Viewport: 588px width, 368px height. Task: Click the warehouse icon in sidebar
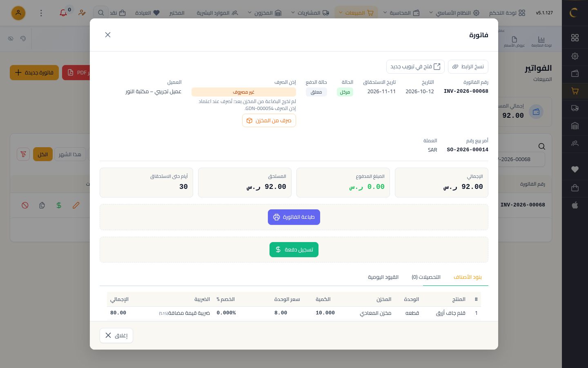tap(575, 126)
